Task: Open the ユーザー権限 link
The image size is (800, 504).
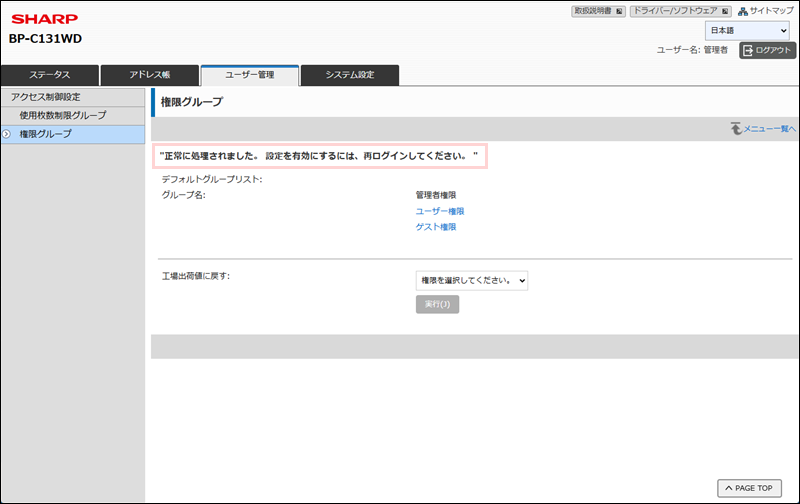Action: [x=440, y=211]
